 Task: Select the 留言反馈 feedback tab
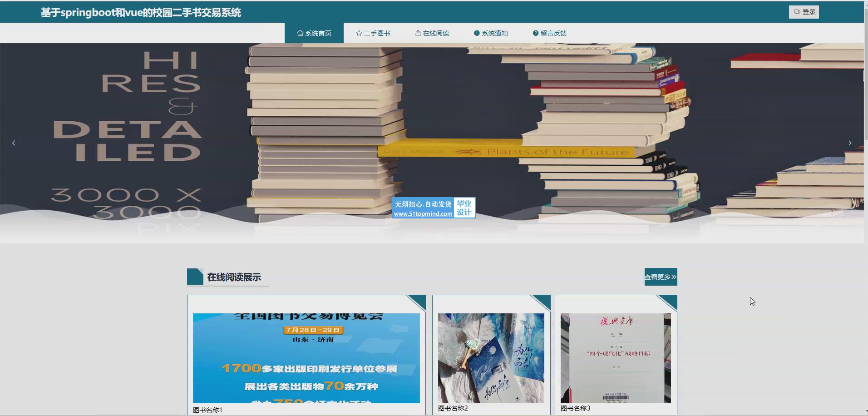coord(550,33)
